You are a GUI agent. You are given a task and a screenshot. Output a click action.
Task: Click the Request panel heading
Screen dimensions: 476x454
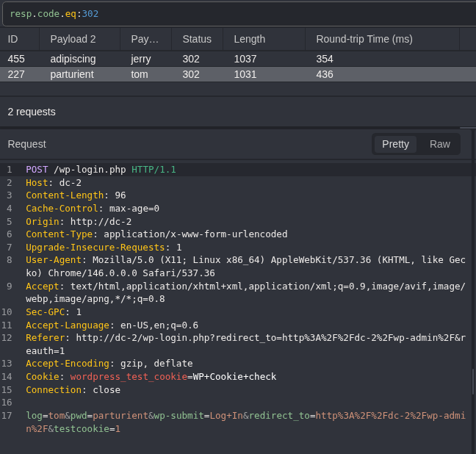(x=26, y=144)
